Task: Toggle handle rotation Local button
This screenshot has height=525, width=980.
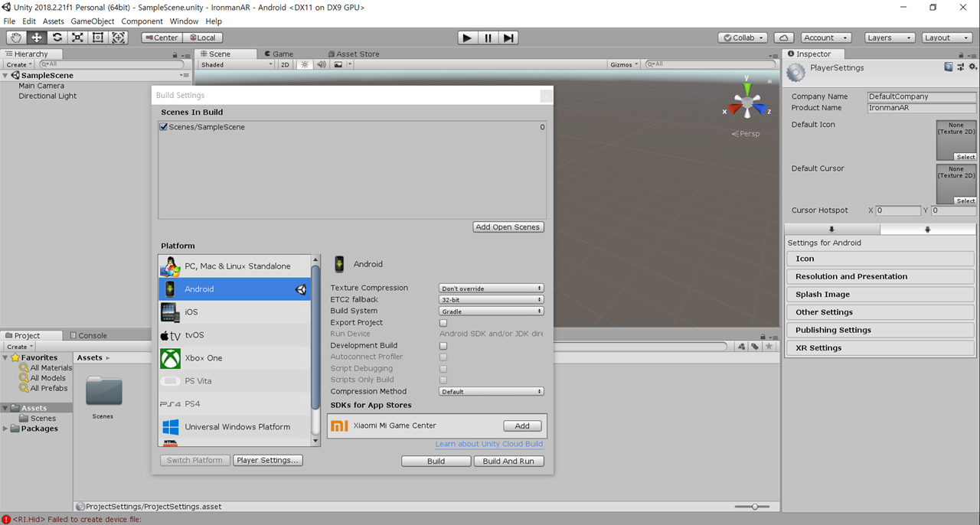Action: [x=203, y=37]
